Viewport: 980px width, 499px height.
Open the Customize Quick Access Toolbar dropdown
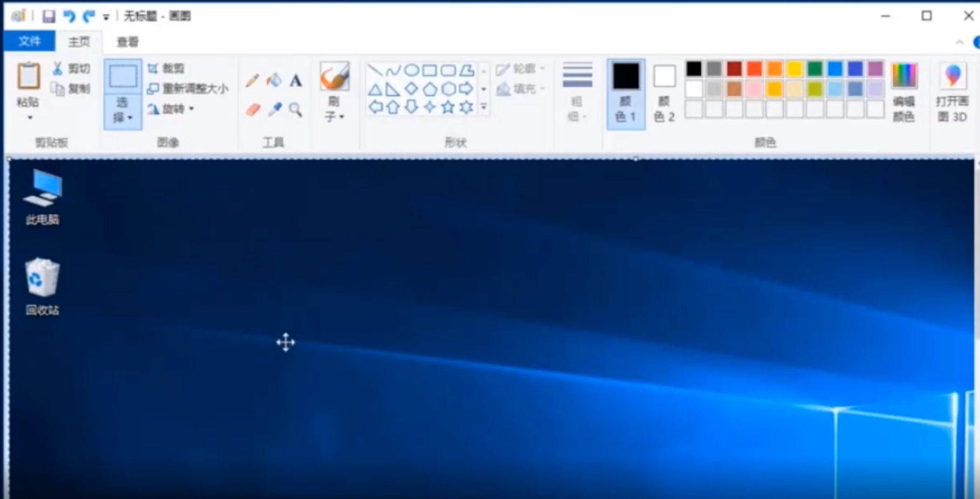(x=106, y=17)
